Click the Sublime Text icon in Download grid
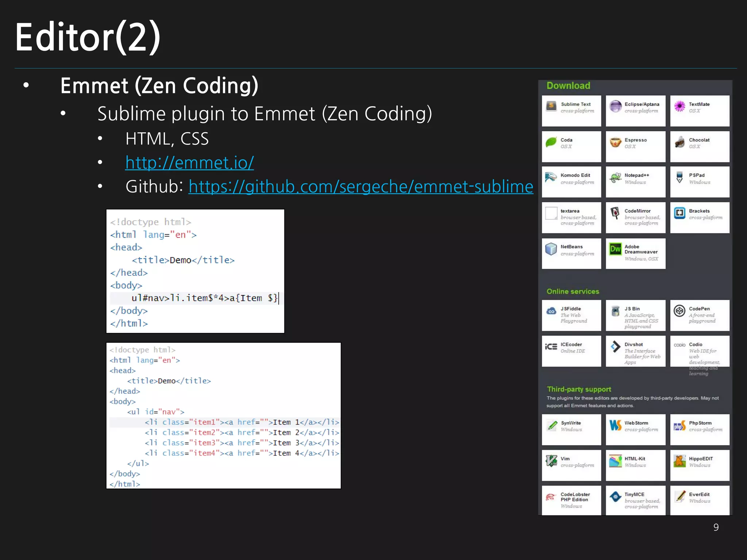The image size is (747, 560). 551,106
